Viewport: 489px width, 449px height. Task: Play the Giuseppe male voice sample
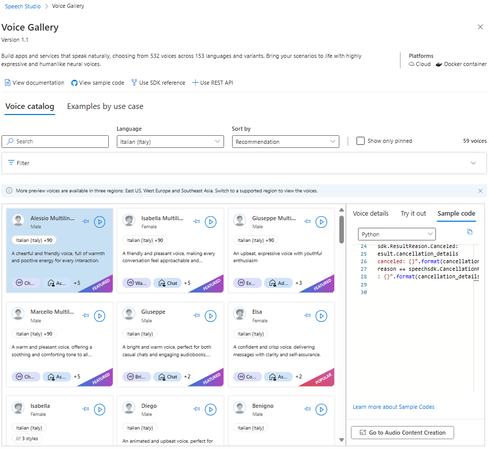click(x=210, y=316)
